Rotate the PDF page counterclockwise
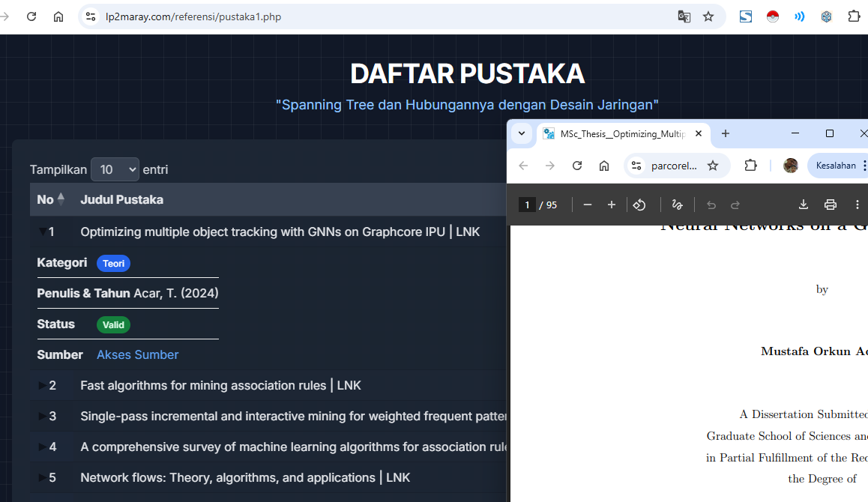The height and width of the screenshot is (502, 868). 639,205
